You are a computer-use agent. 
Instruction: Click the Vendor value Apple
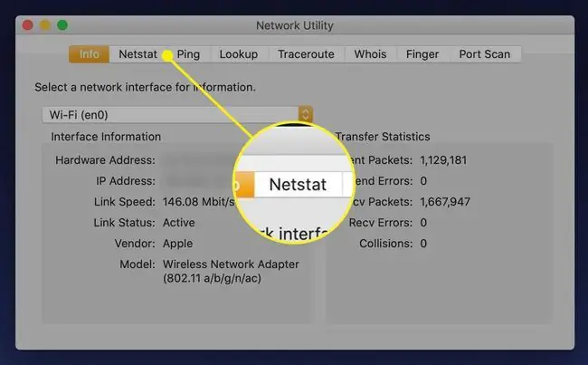tap(177, 244)
